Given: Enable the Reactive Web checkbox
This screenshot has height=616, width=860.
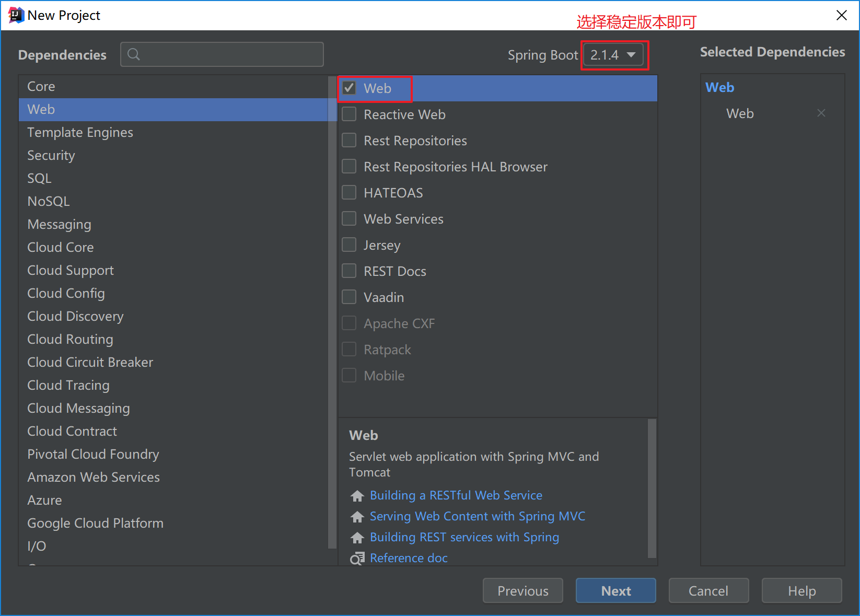Looking at the screenshot, I should pyautogui.click(x=349, y=114).
